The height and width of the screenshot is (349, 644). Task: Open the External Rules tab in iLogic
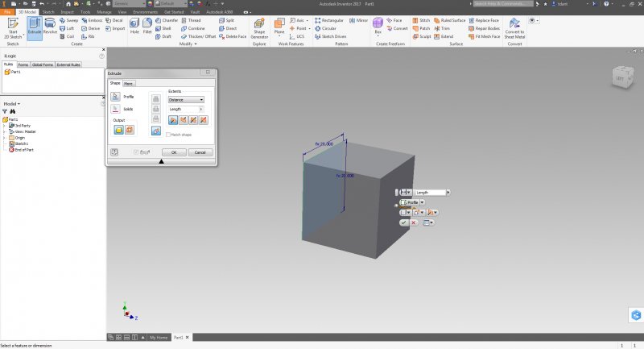[x=68, y=65]
